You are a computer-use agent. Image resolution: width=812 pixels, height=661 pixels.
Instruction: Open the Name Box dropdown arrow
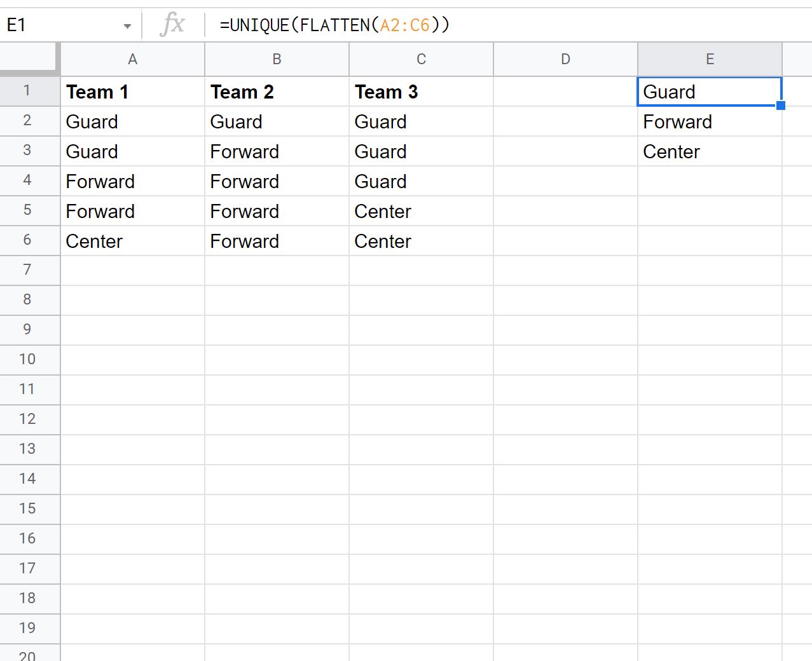[127, 26]
